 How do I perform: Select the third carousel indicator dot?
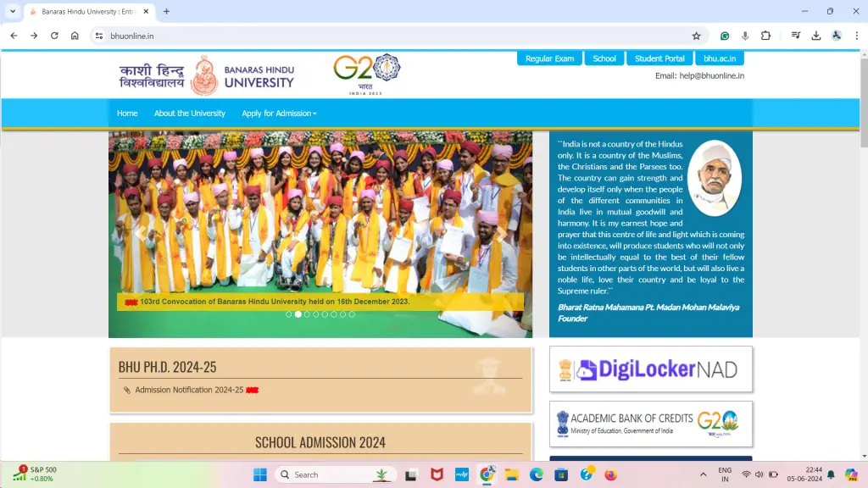tap(307, 314)
